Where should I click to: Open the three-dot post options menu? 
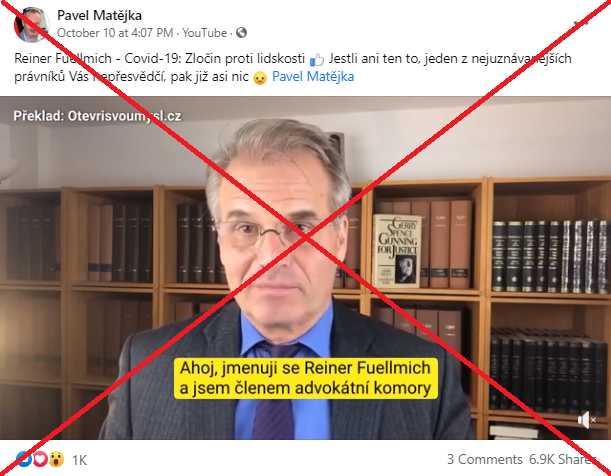click(581, 23)
